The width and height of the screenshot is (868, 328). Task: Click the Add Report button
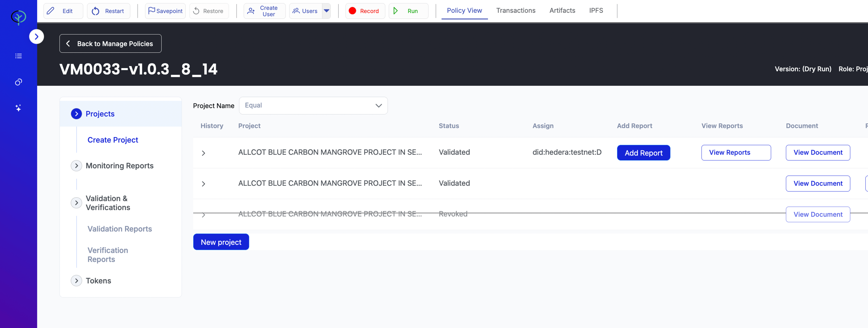pos(643,153)
